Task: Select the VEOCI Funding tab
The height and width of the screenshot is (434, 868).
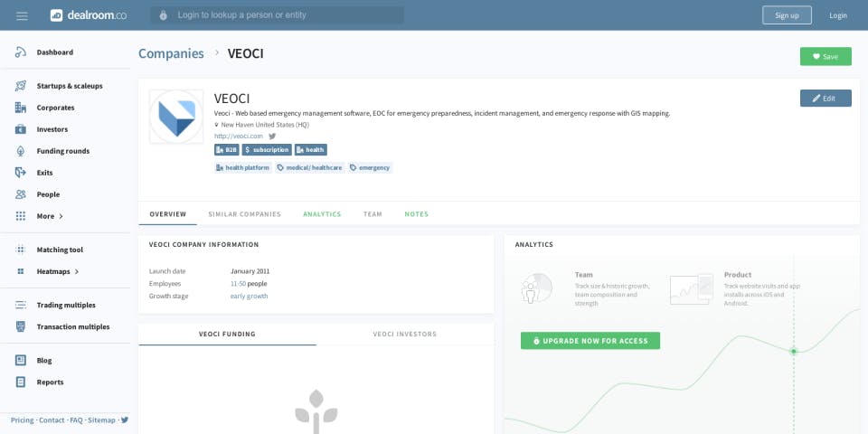Action: click(x=228, y=335)
